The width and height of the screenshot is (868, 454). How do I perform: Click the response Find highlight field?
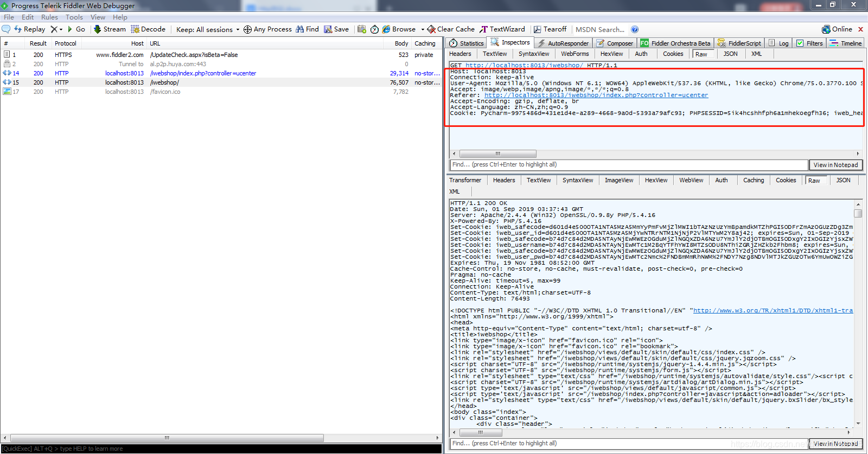pyautogui.click(x=629, y=444)
